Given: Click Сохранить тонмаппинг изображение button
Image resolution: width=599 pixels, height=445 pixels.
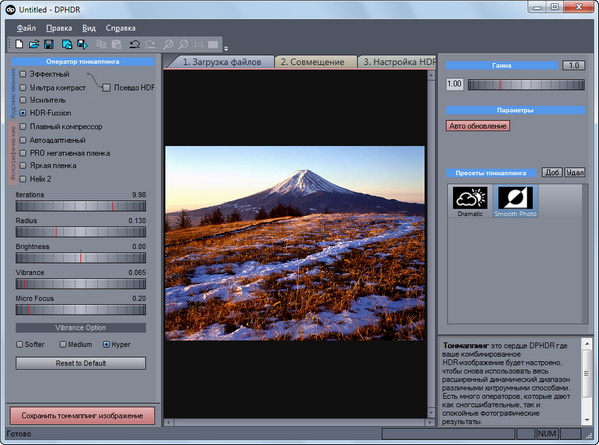Looking at the screenshot, I should point(82,416).
